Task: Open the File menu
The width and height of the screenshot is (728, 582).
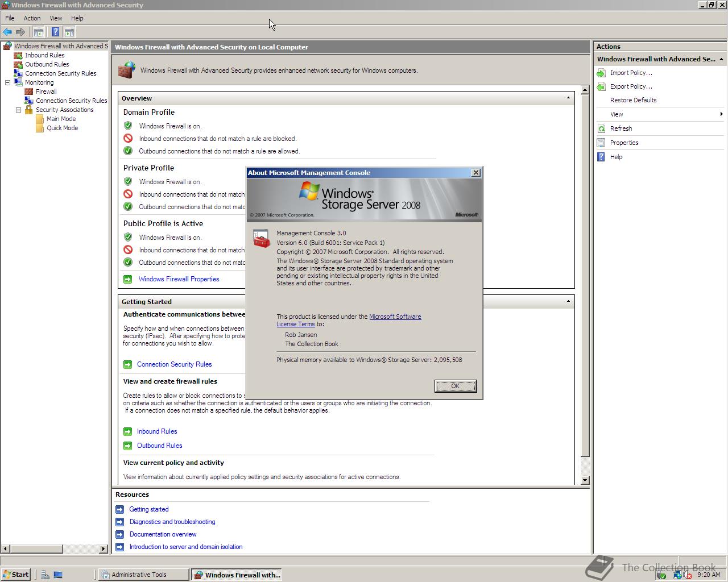Action: (10, 18)
